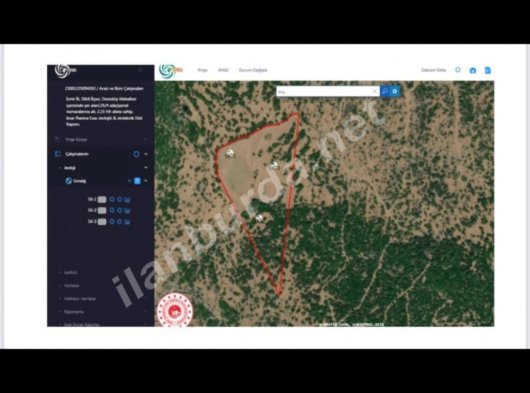The image size is (530, 393).
Task: Click the chart icon next to SK-1
Action: click(x=127, y=200)
